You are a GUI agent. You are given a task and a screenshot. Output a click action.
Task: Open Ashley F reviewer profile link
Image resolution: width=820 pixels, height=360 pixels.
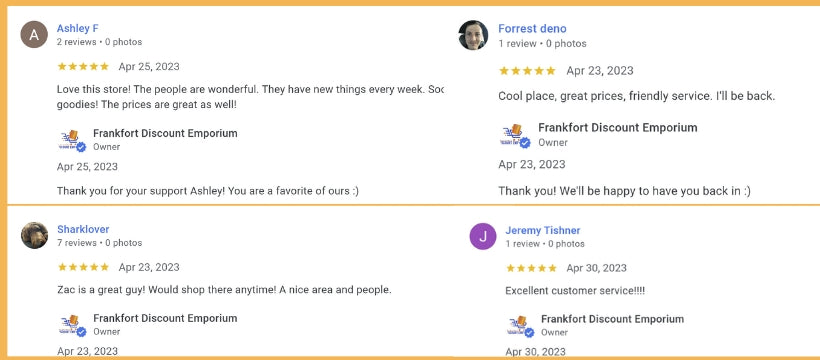tap(77, 28)
